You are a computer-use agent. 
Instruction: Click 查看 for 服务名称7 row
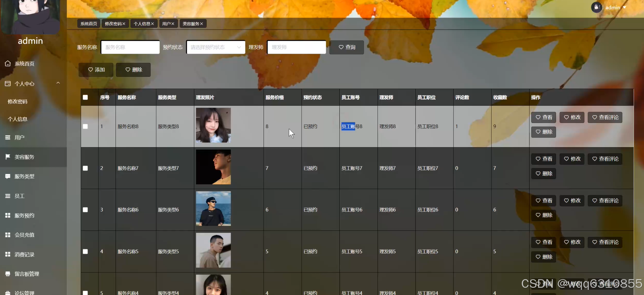coord(544,159)
